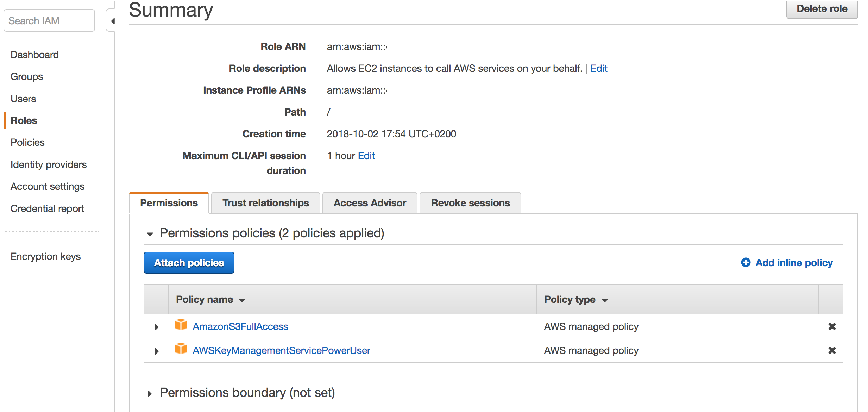Open Encryption keys in sidebar
This screenshot has height=412, width=868.
pos(45,256)
